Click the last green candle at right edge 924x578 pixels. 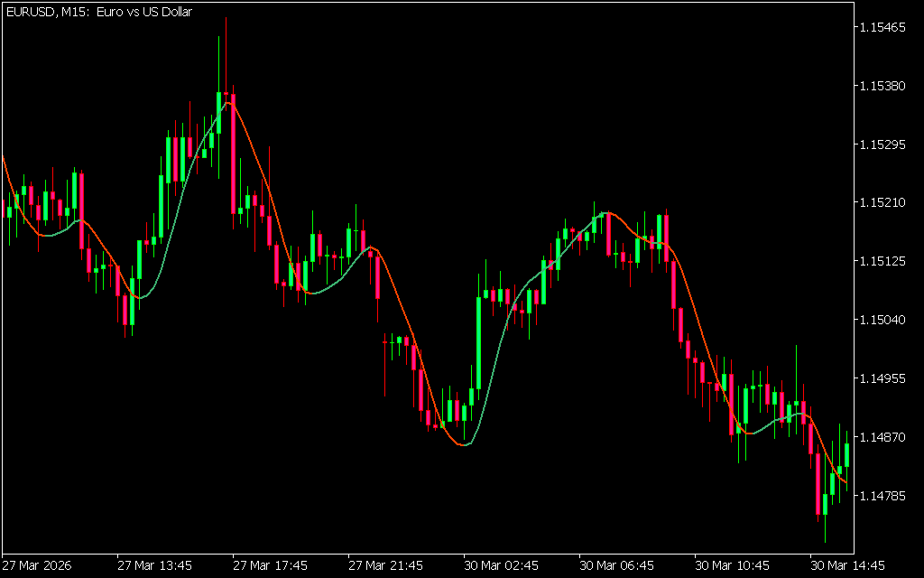(847, 454)
